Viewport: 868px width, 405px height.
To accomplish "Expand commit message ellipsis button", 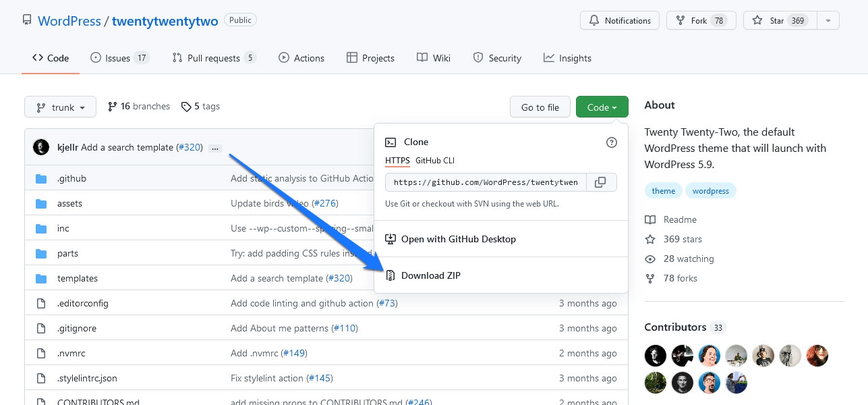I will pos(215,148).
